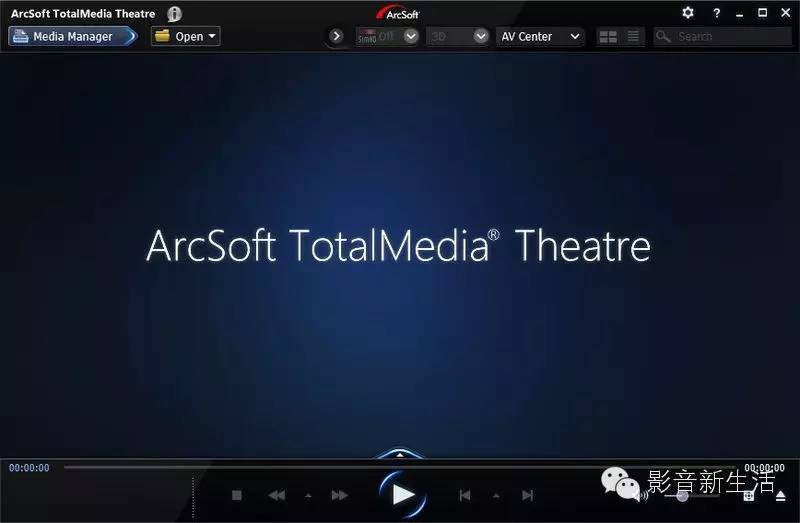Click on the playback seek bar
Viewport: 800px width, 523px height.
[x=399, y=467]
